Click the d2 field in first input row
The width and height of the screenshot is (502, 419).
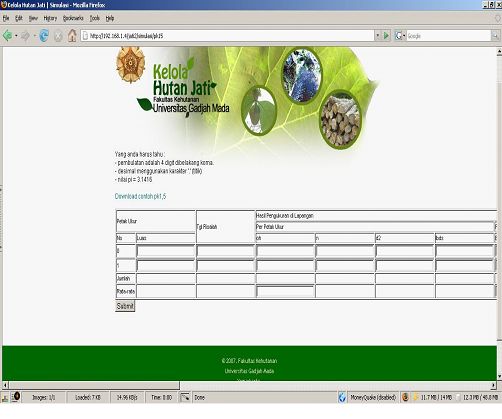coord(405,251)
